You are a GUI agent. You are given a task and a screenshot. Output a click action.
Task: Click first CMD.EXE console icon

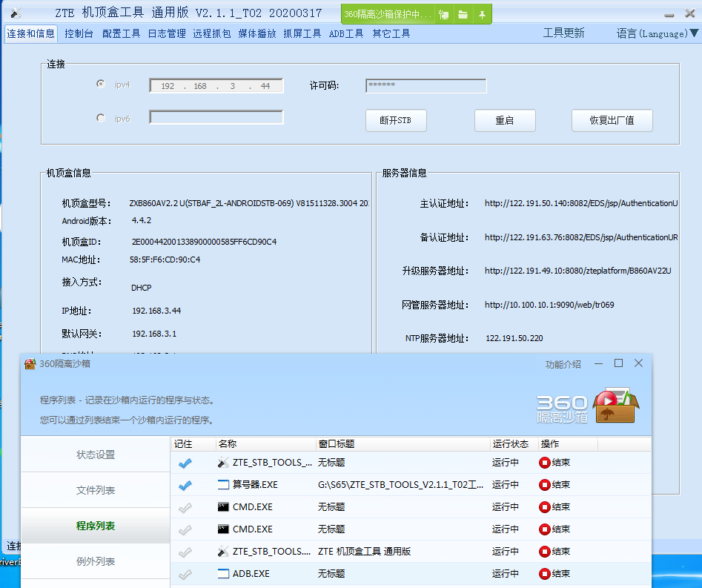[223, 507]
